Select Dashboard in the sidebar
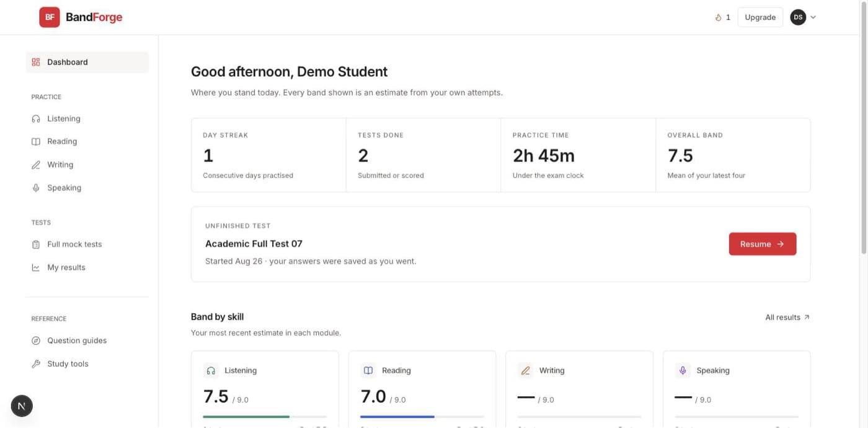This screenshot has height=428, width=868. (87, 62)
